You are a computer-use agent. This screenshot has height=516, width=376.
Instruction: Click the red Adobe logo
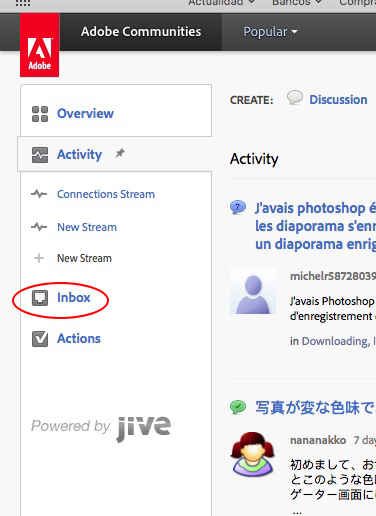click(x=39, y=45)
